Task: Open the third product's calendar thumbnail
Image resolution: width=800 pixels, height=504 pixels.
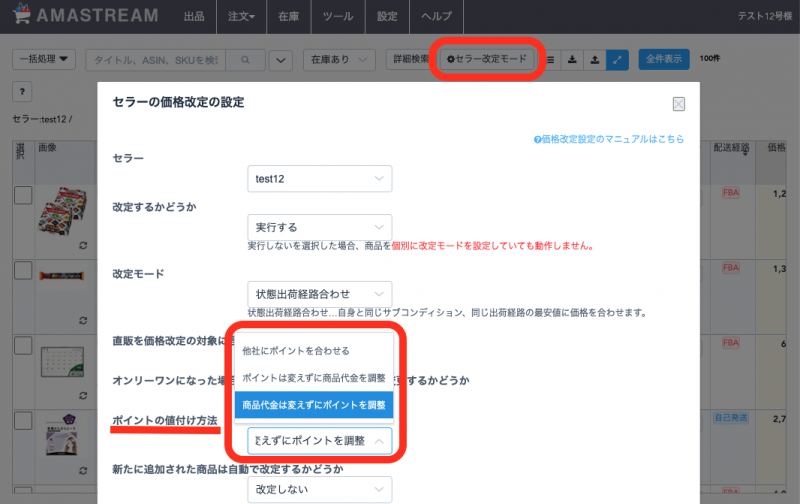Action: pos(62,361)
